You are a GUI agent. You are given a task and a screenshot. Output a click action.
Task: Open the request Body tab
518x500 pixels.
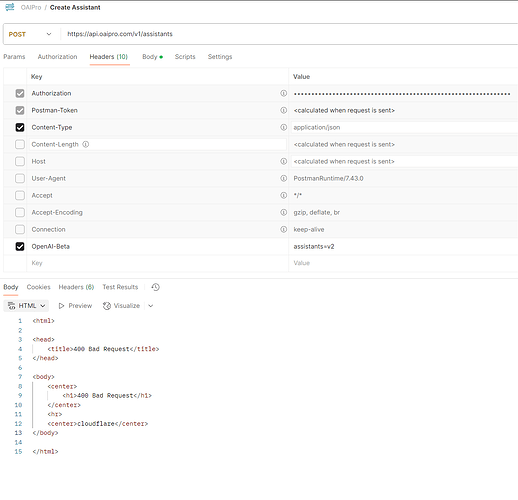pyautogui.click(x=152, y=57)
